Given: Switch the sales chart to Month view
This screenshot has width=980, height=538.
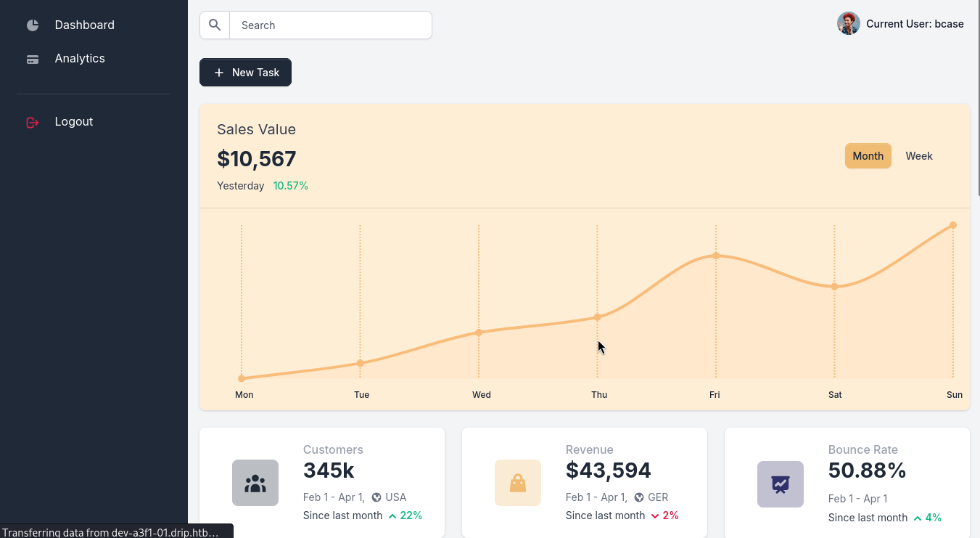Looking at the screenshot, I should coord(868,156).
